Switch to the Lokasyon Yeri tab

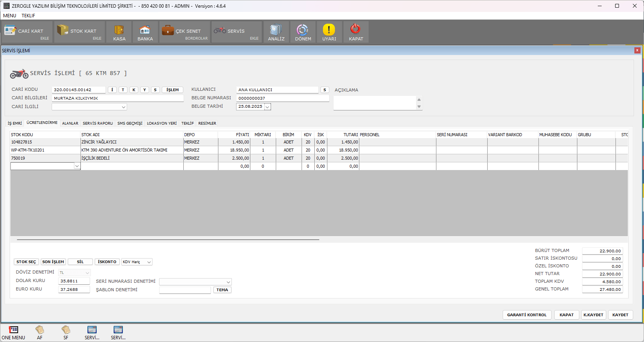pyautogui.click(x=162, y=123)
